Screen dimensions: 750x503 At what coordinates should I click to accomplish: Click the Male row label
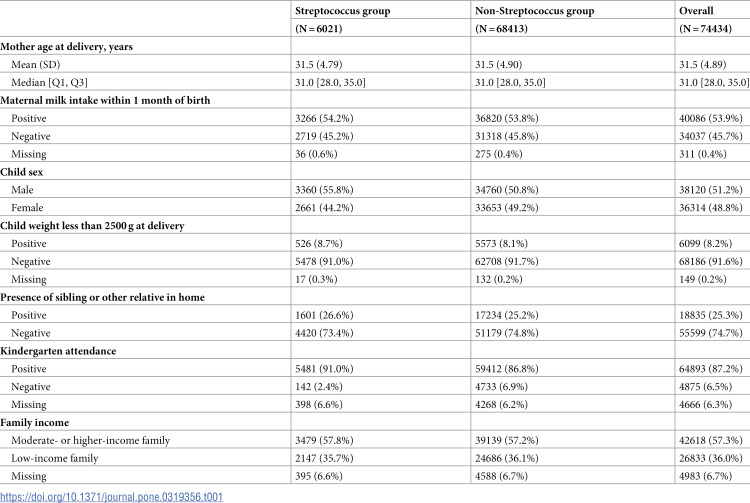coord(26,187)
